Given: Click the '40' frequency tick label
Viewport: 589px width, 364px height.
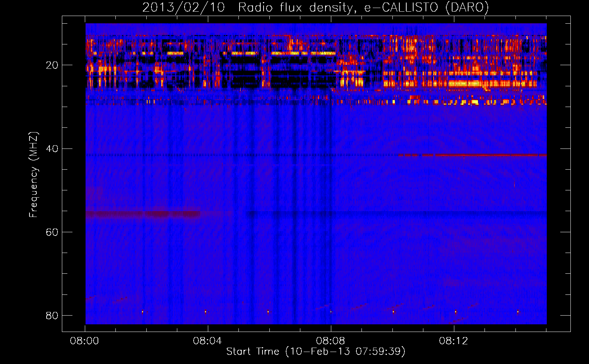Looking at the screenshot, I should [52, 149].
